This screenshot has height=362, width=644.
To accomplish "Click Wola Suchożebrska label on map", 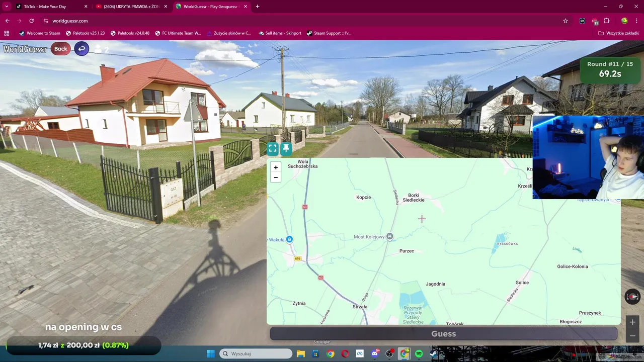I will (302, 163).
